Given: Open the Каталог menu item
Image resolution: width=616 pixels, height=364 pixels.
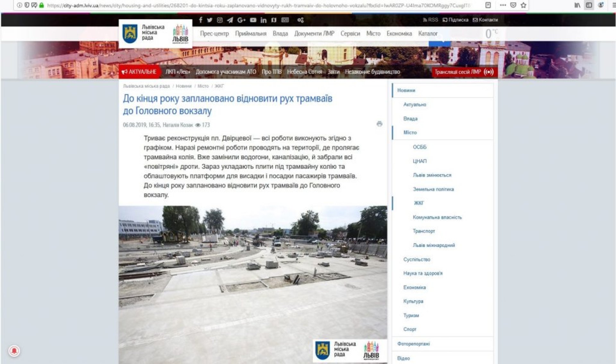Looking at the screenshot, I should [x=428, y=34].
